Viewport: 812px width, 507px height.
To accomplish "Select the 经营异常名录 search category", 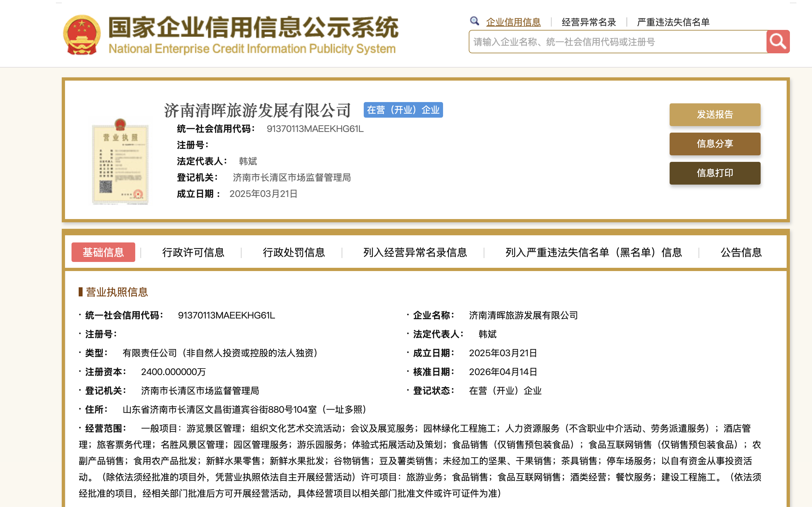I will [x=589, y=22].
